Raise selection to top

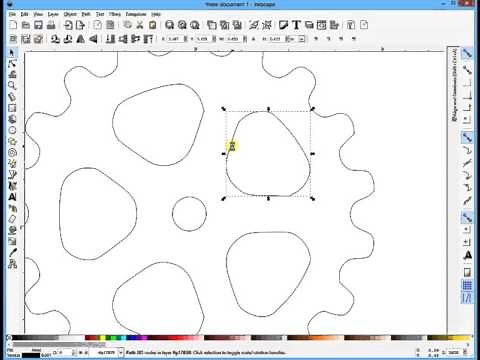pyautogui.click(x=148, y=39)
